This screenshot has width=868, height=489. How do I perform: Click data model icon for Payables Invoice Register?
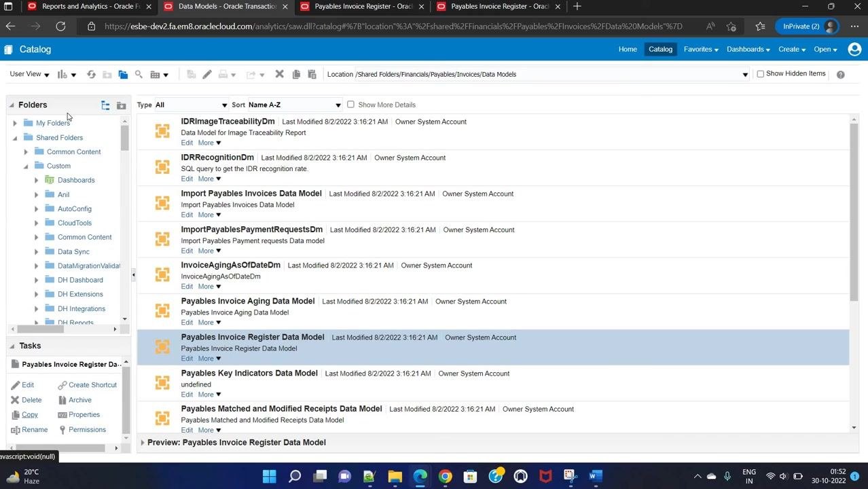(x=162, y=347)
